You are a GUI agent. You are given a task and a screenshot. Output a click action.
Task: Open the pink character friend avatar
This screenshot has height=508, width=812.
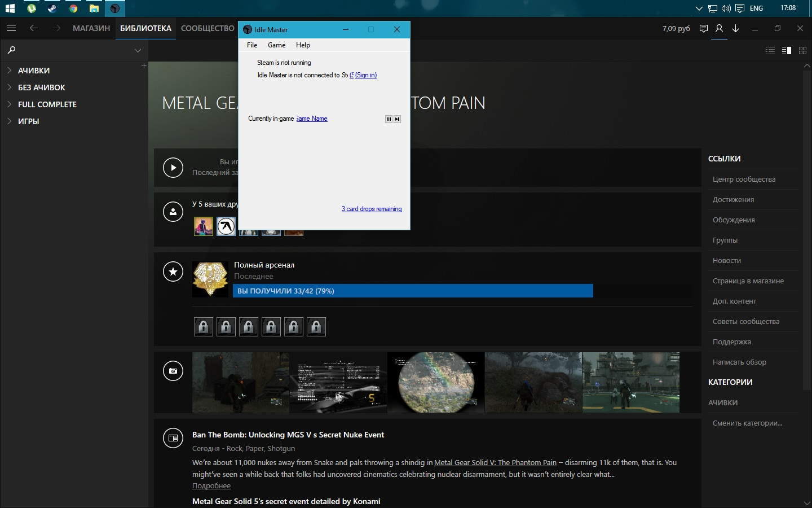(204, 226)
